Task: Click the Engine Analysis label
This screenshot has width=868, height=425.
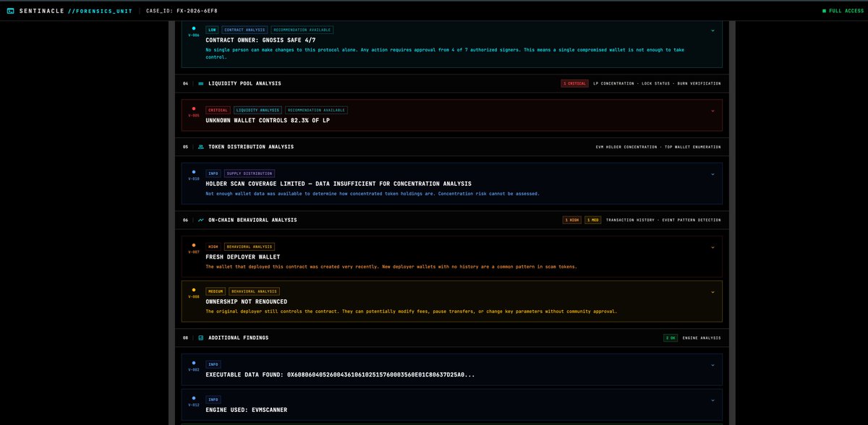Action: click(x=702, y=338)
